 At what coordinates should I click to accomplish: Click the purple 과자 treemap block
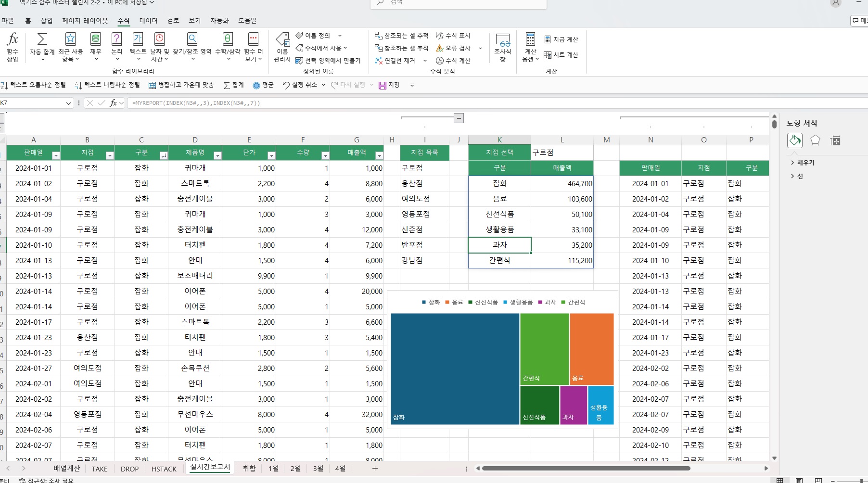tap(574, 405)
